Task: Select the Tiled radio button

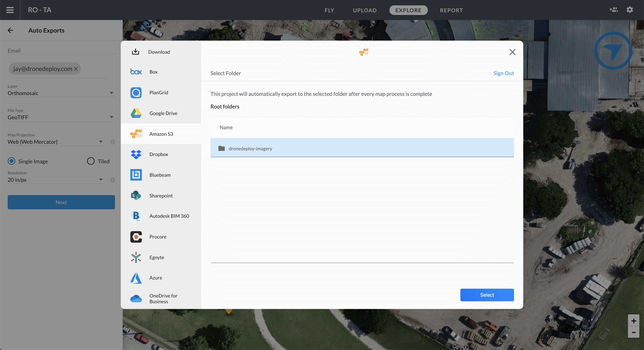Action: click(91, 161)
